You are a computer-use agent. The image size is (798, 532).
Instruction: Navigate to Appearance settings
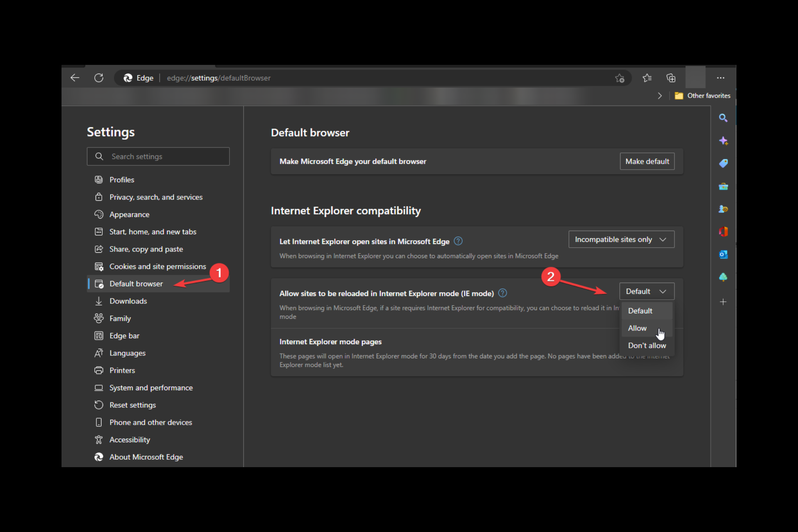pos(128,214)
